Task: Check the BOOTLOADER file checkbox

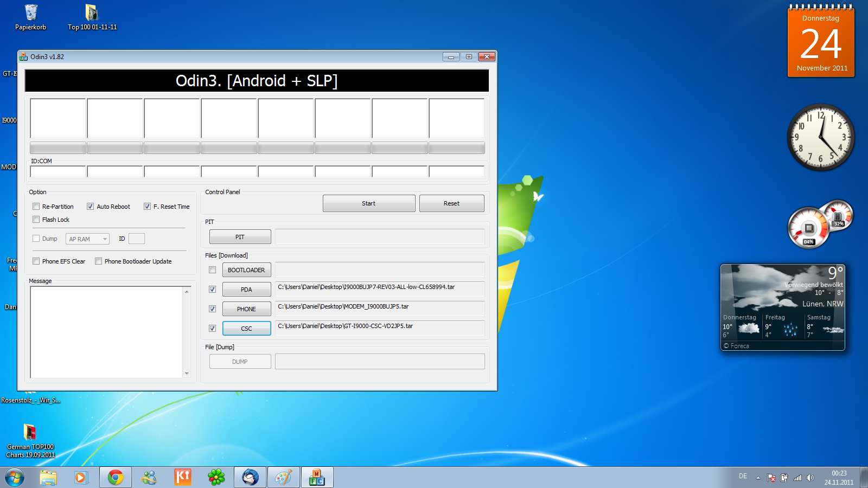Action: (x=213, y=270)
